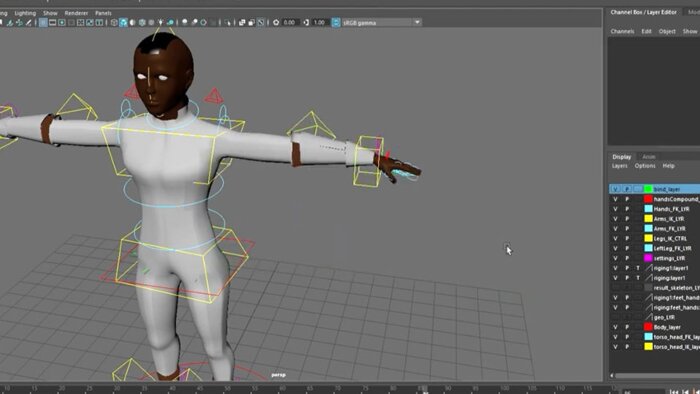Switch to the Anim layers tab
Image resolution: width=700 pixels, height=394 pixels.
[649, 157]
